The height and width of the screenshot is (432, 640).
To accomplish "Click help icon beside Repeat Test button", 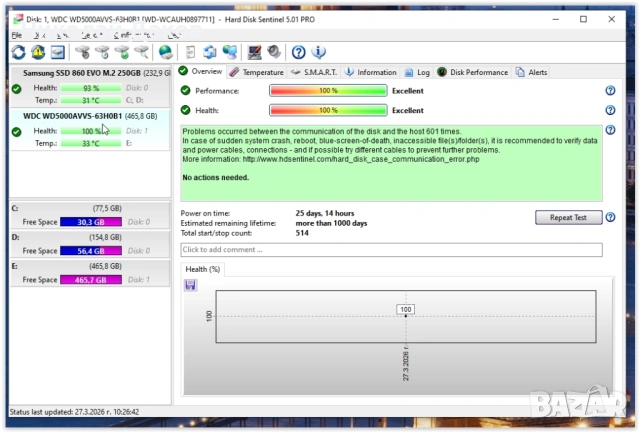I will (x=610, y=217).
